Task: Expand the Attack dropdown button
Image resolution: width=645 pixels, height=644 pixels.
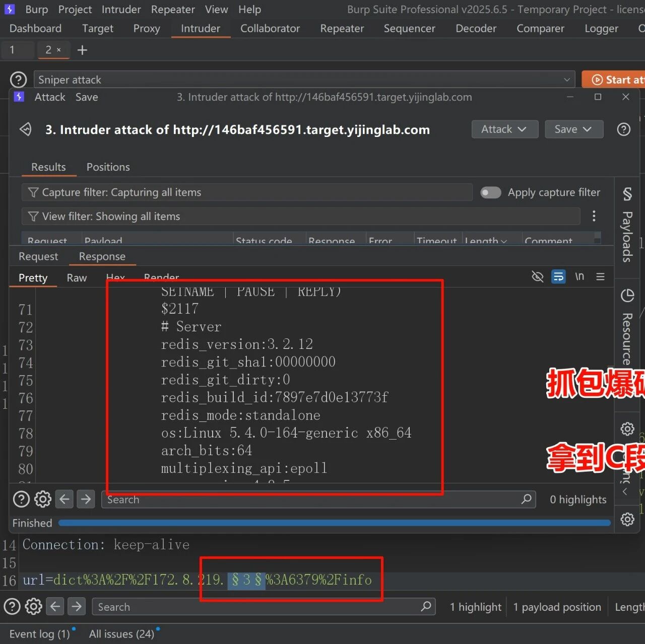Action: pyautogui.click(x=505, y=129)
